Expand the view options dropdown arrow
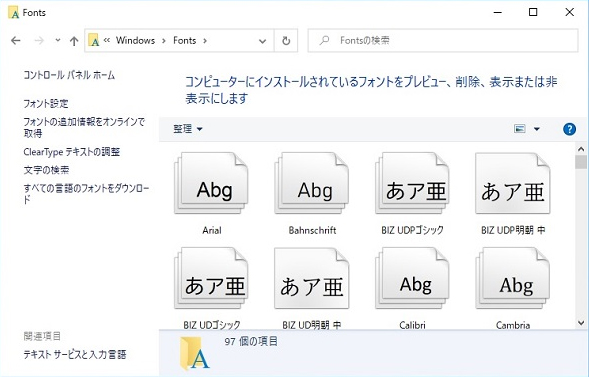 pos(537,129)
